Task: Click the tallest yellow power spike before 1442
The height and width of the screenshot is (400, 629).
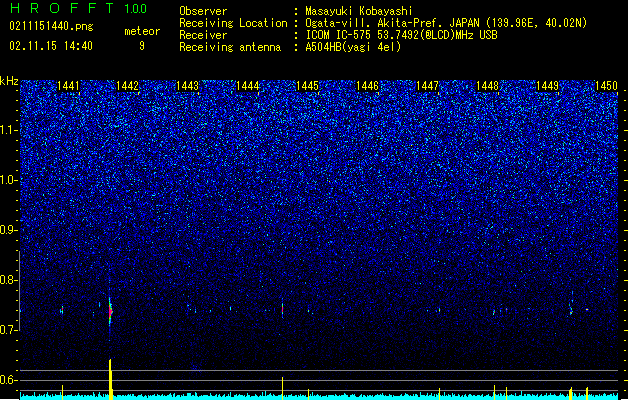Action: (x=110, y=379)
